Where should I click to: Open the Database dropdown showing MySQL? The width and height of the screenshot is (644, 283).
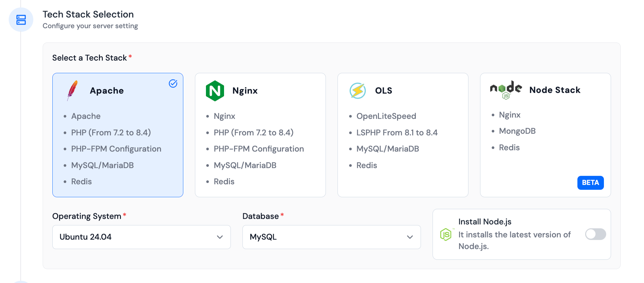point(332,237)
